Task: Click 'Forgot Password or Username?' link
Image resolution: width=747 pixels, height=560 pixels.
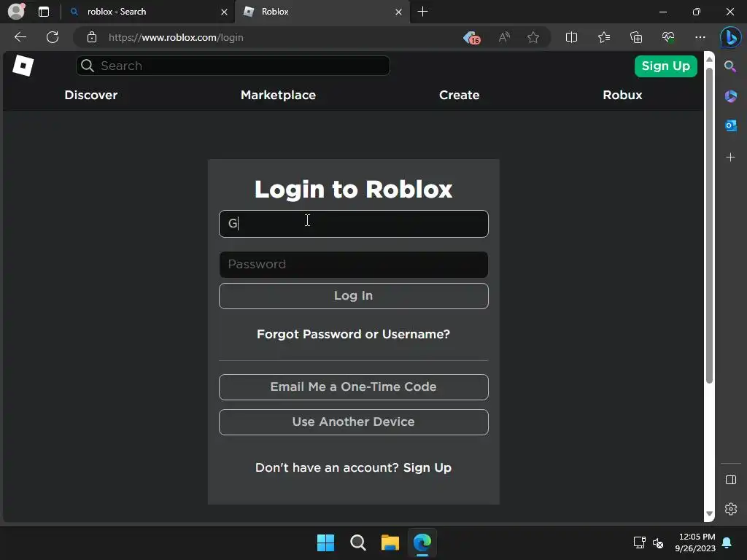Action: [x=354, y=334]
